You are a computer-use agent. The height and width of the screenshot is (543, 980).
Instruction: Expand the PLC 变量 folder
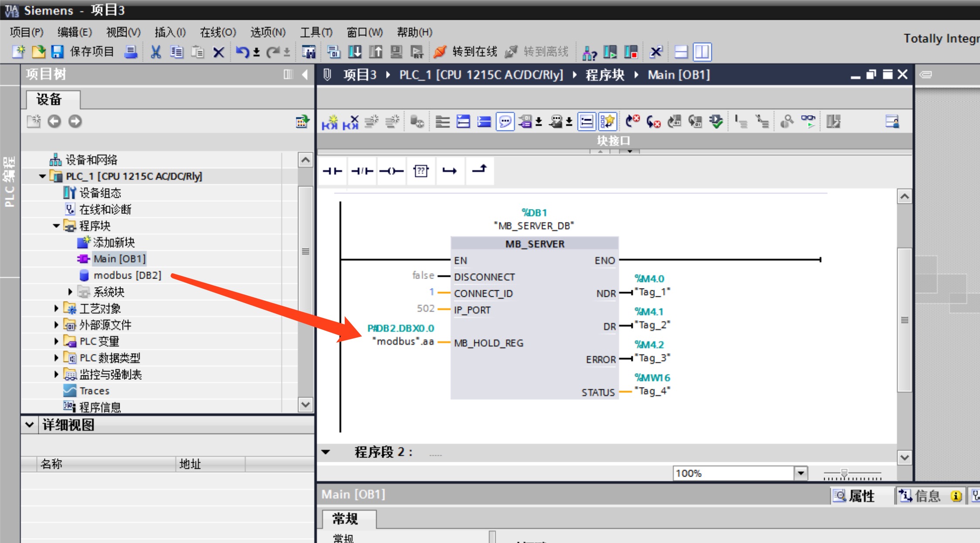pyautogui.click(x=56, y=341)
